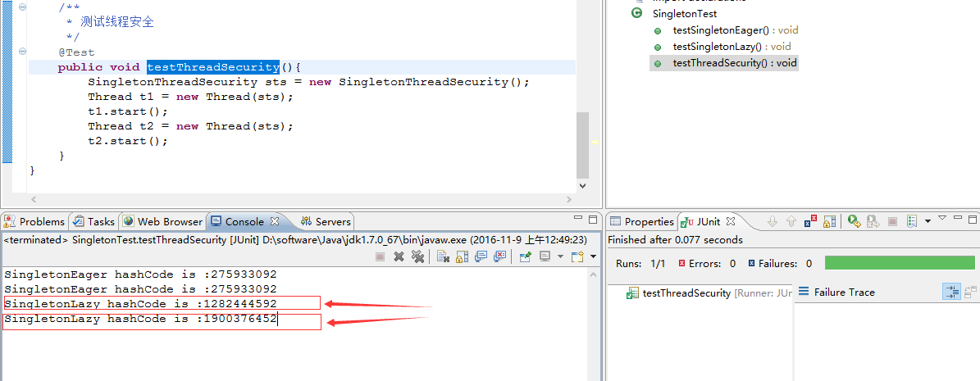Click the Failure Trace label

(844, 293)
